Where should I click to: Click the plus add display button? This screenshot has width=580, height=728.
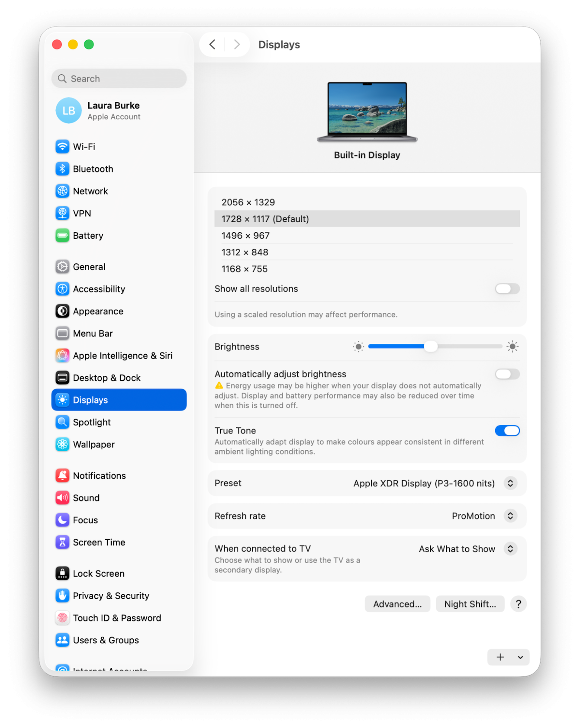[500, 657]
